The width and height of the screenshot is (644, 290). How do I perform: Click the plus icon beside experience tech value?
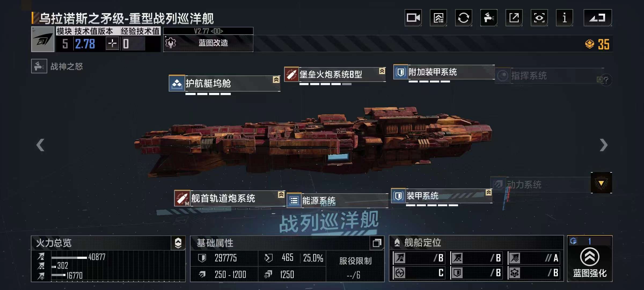click(112, 43)
